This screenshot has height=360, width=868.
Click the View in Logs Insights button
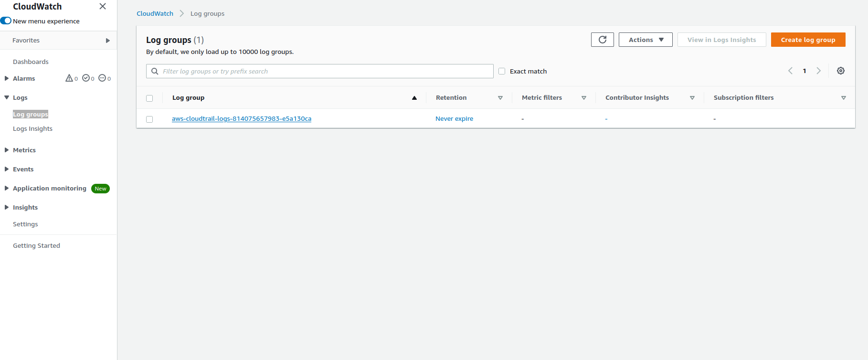(x=721, y=40)
